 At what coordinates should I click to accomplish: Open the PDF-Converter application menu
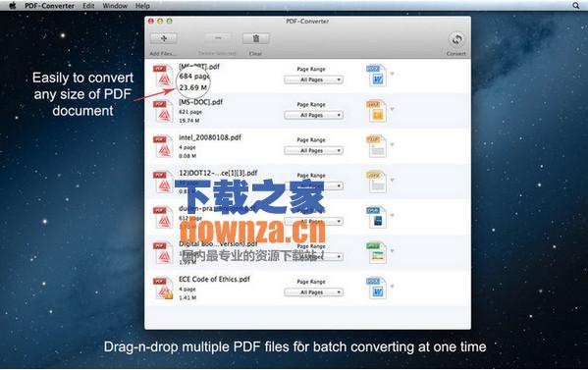point(49,6)
